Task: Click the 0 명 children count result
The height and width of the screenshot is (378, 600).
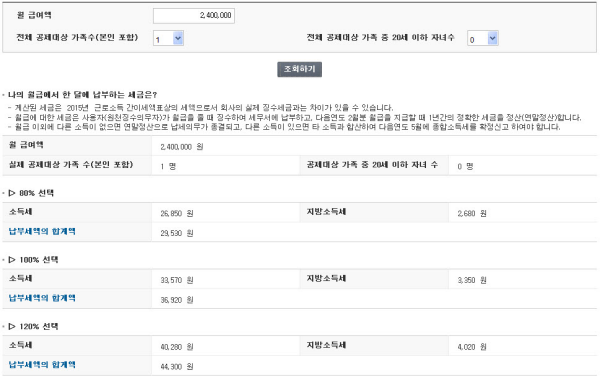Action: point(465,166)
